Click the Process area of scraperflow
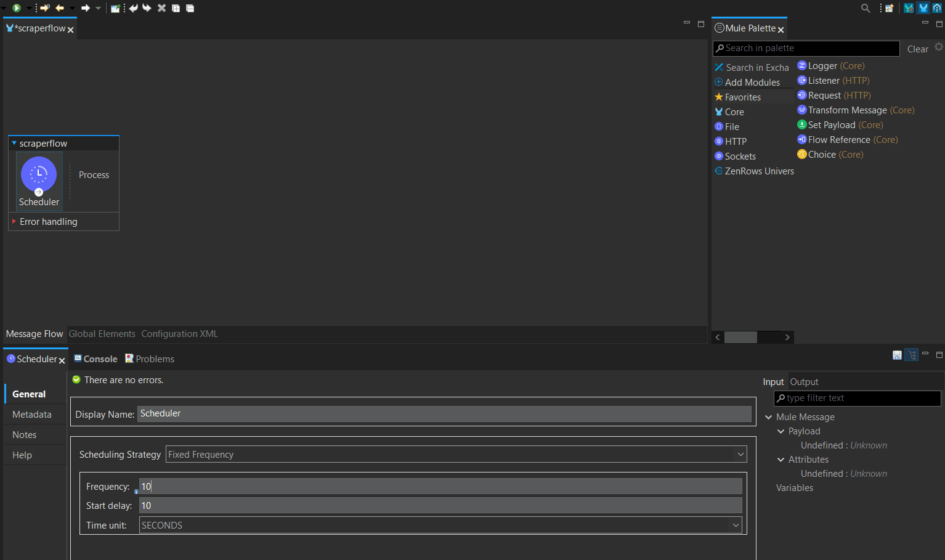This screenshot has width=945, height=560. tap(94, 175)
